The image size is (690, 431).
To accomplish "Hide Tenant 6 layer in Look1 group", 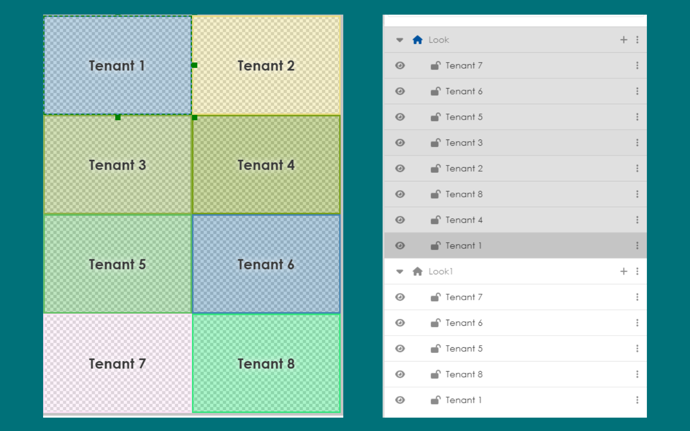I will click(400, 323).
